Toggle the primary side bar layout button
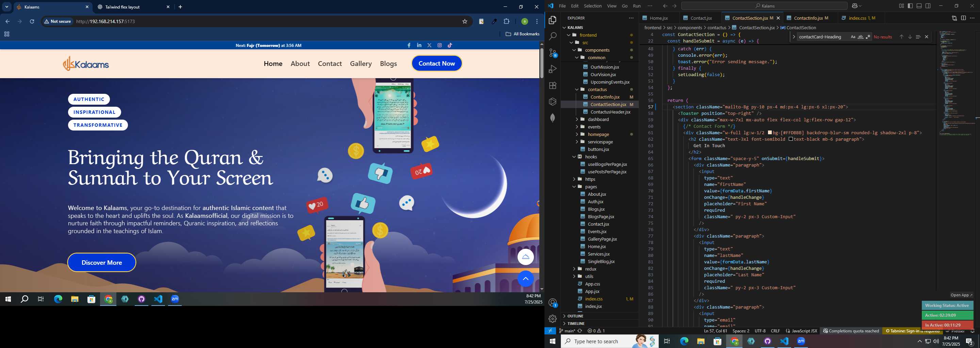The width and height of the screenshot is (980, 348). coord(910,6)
